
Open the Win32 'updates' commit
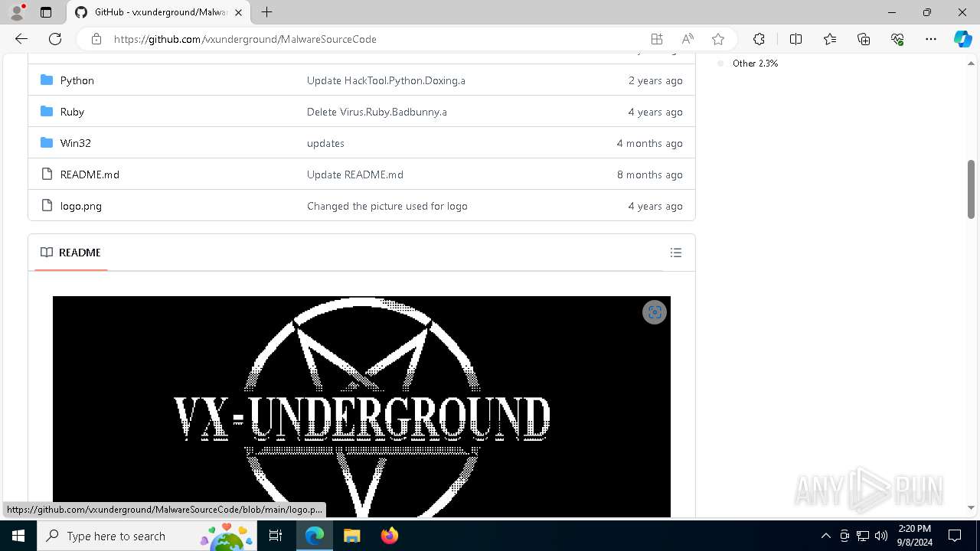325,143
